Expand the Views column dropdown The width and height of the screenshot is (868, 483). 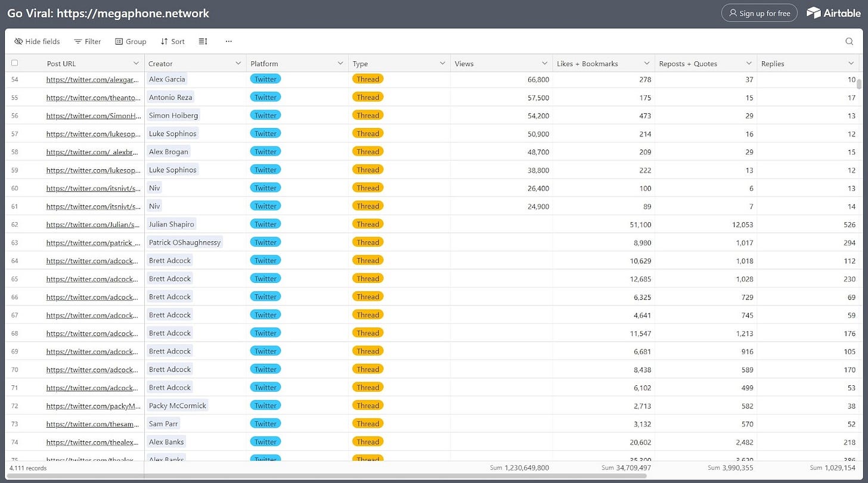tap(545, 64)
